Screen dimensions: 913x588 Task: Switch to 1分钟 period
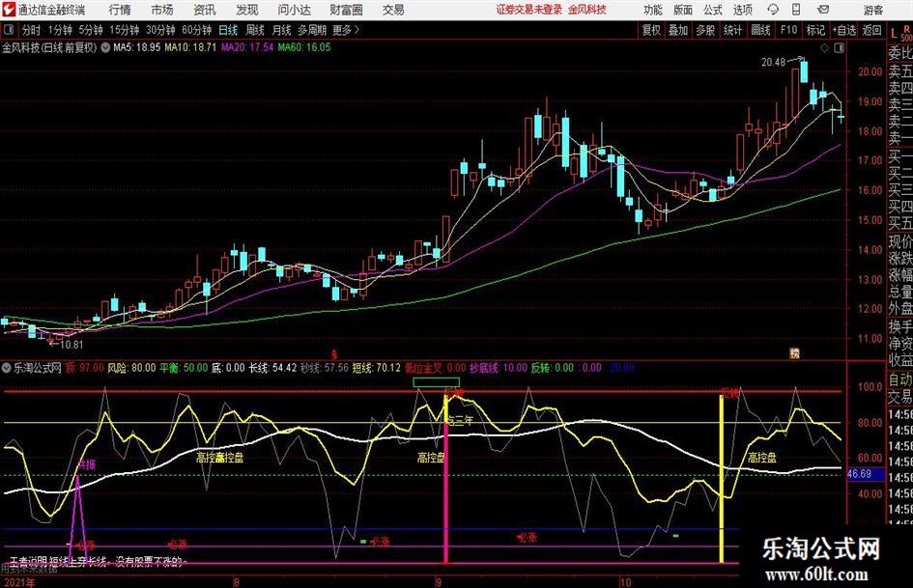[x=60, y=30]
